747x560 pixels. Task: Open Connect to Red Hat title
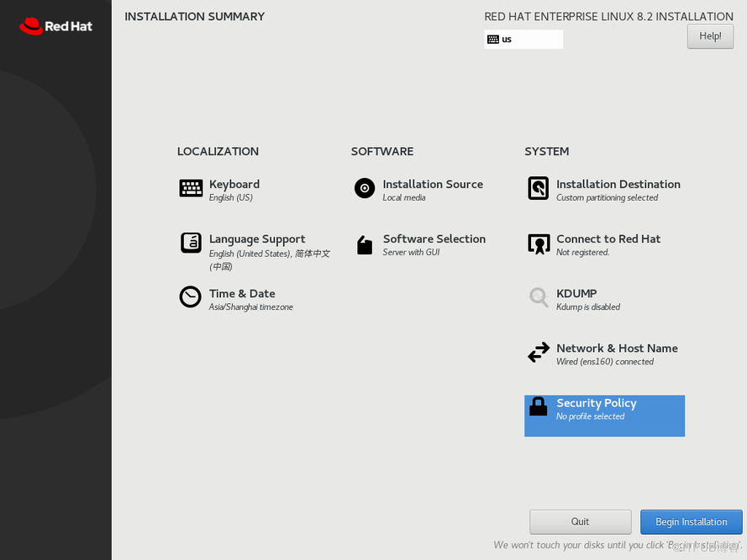608,239
